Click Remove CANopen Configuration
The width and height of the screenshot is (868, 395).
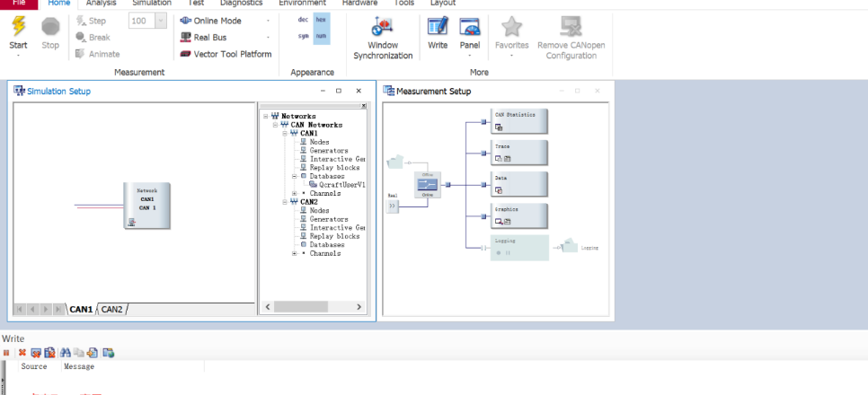click(x=571, y=38)
